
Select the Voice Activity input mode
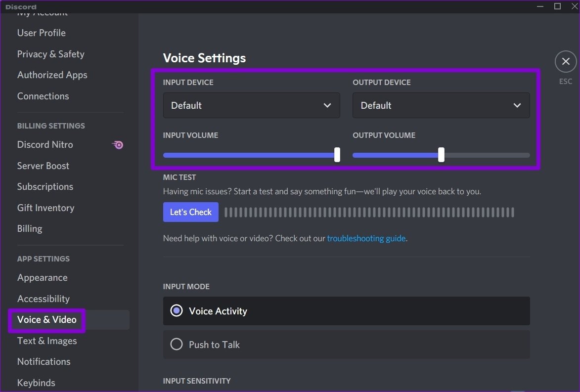point(346,311)
